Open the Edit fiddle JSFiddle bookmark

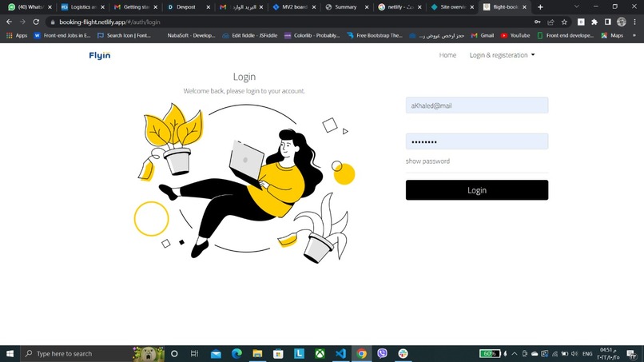(250, 36)
